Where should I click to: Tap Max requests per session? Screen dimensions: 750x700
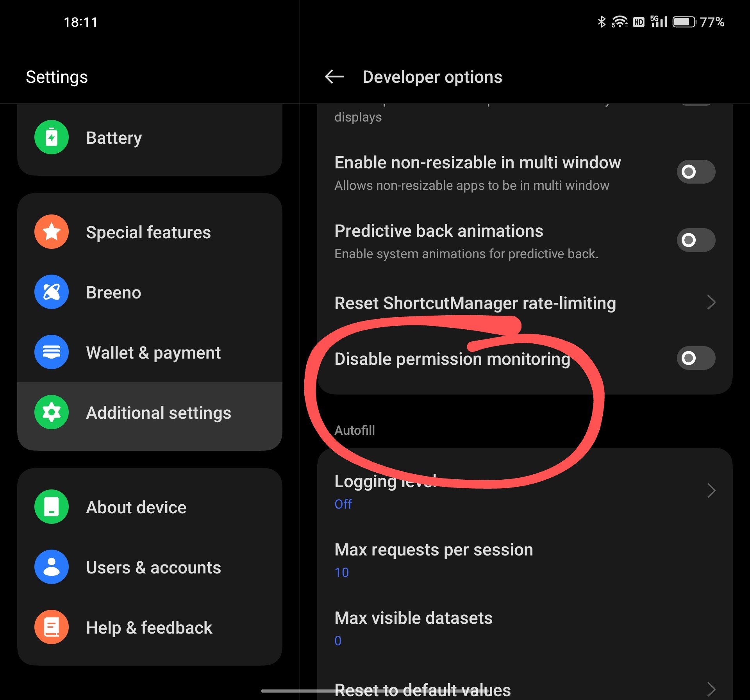point(525,560)
